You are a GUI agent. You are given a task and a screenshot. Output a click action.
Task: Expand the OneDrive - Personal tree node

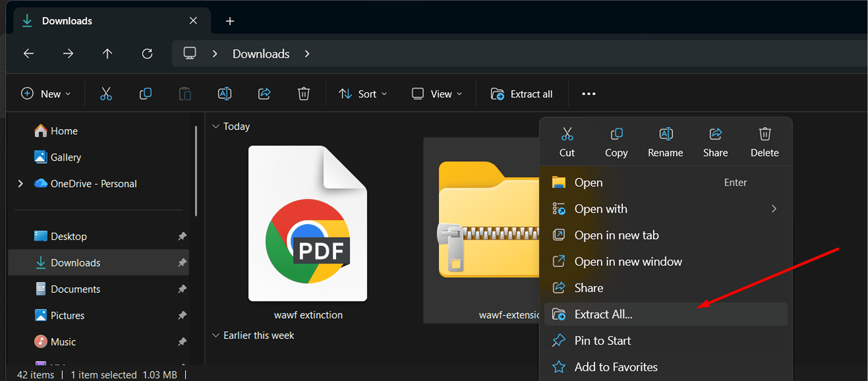[x=20, y=183]
